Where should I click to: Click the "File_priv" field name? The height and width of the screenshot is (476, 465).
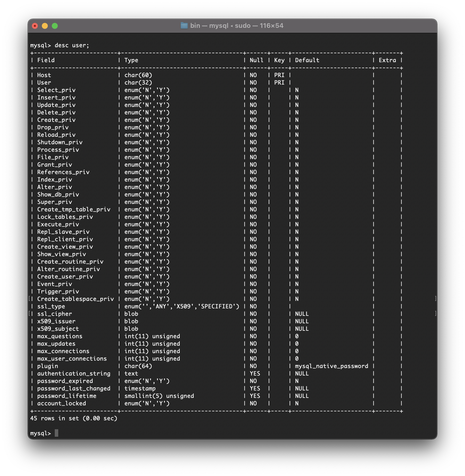tap(53, 157)
